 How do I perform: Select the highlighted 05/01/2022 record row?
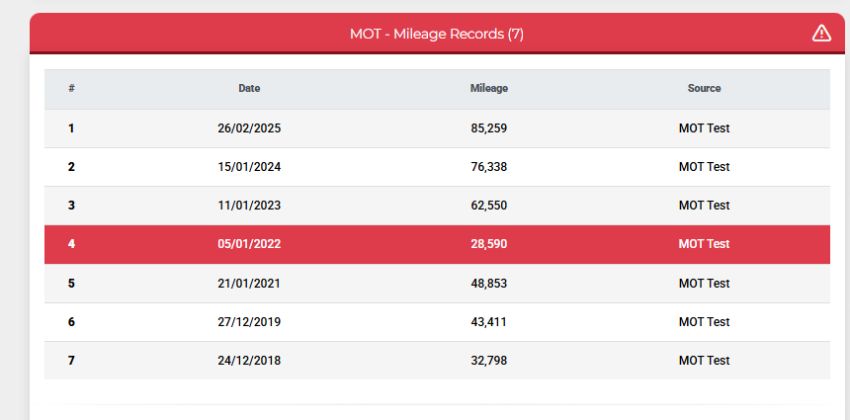tap(437, 244)
